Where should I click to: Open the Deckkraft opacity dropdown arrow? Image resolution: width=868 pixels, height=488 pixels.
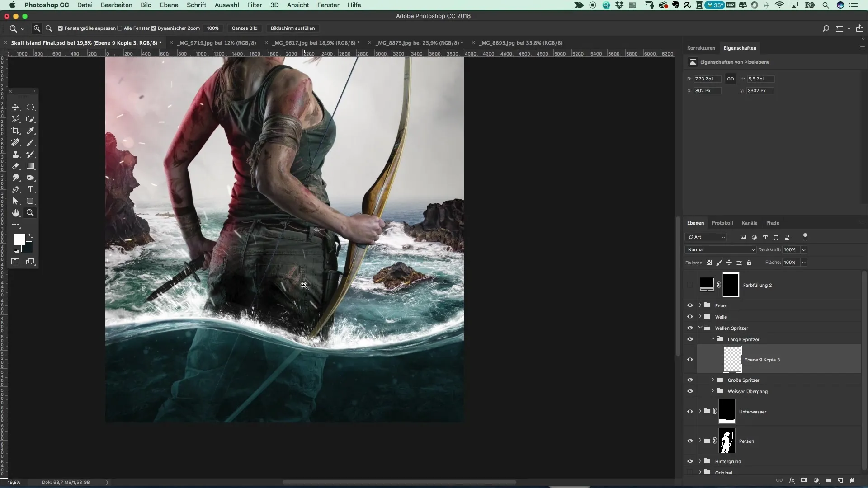click(x=803, y=250)
